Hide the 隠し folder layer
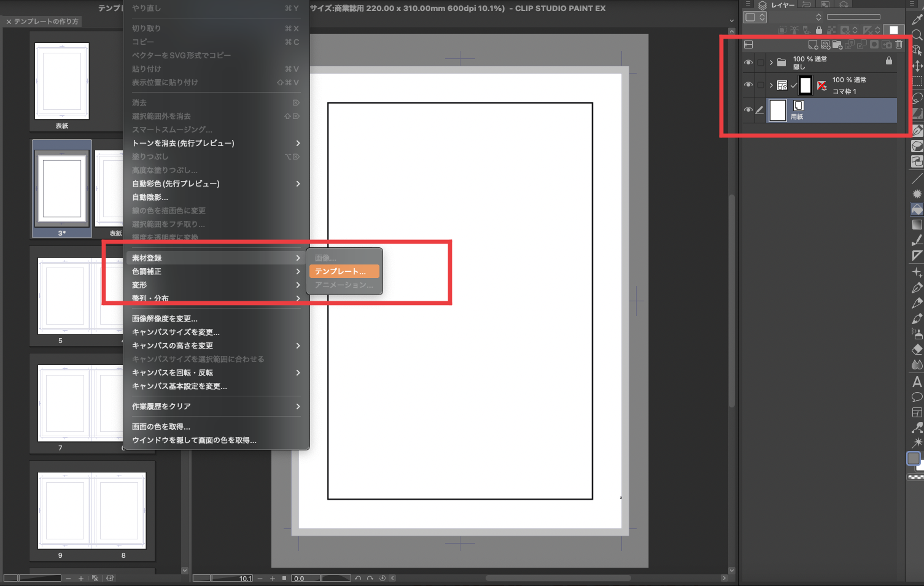This screenshot has width=924, height=586. coord(748,63)
